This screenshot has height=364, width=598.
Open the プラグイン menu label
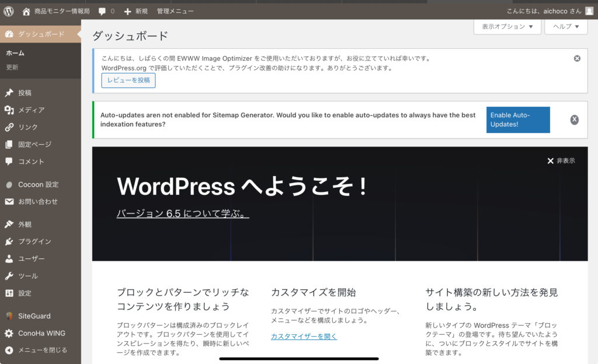pos(34,242)
